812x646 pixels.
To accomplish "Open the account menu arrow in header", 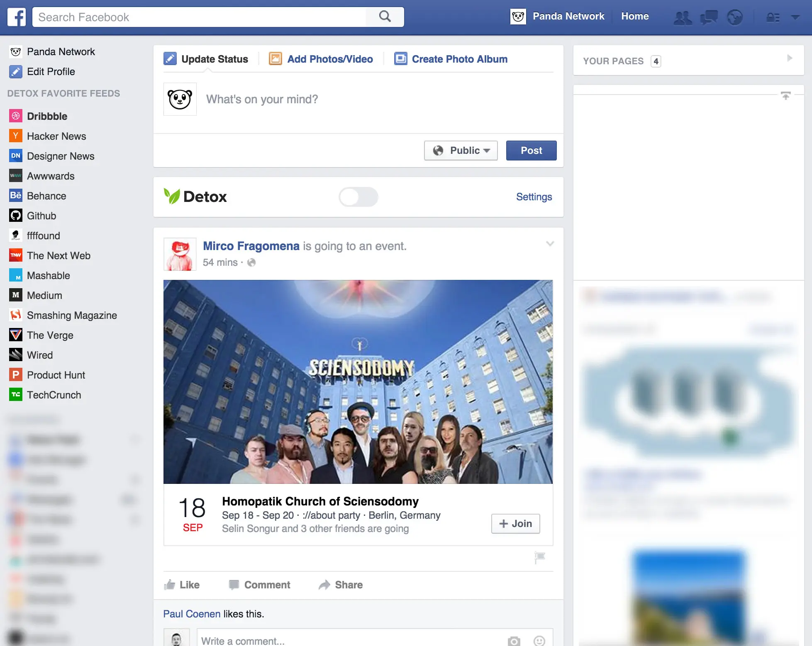I will click(x=795, y=17).
